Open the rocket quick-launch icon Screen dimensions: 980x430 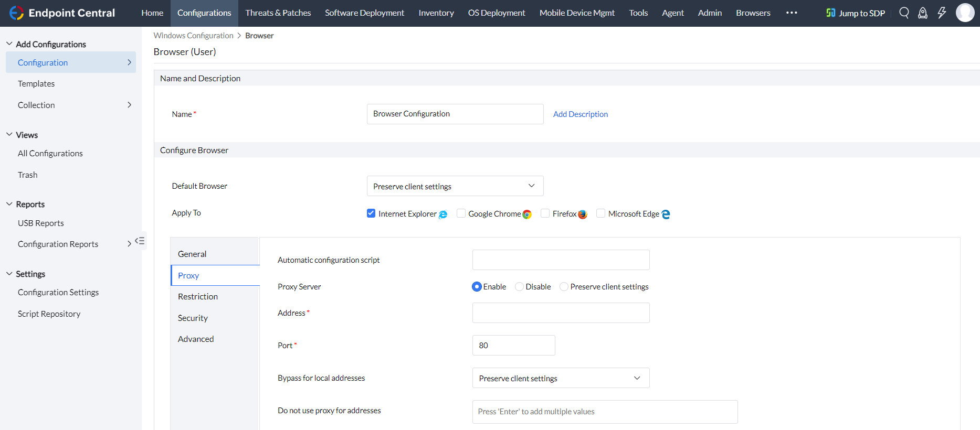click(923, 13)
